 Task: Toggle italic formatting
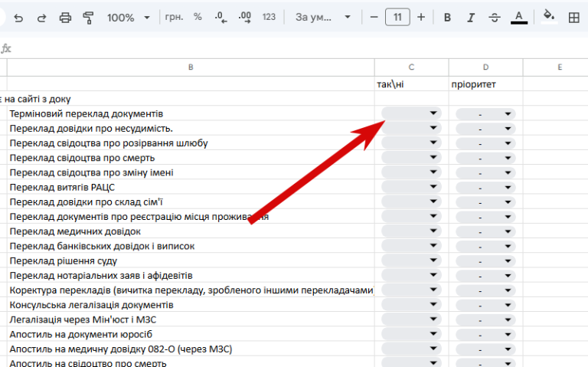471,18
